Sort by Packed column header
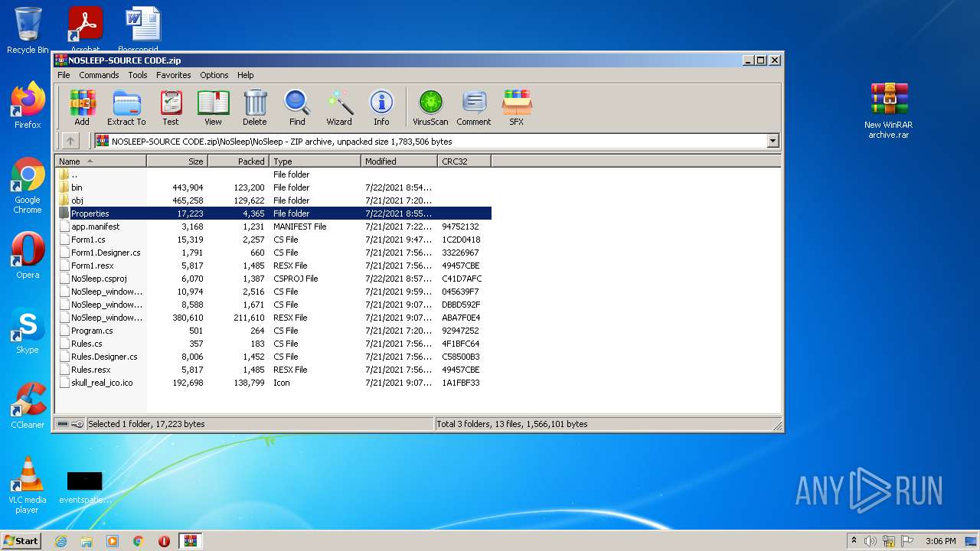Screen dimensions: 980x551 click(238, 161)
